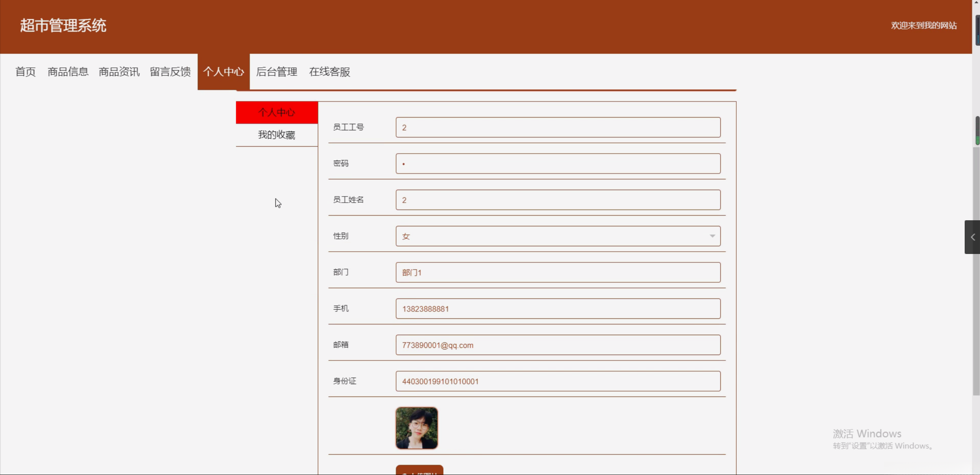This screenshot has width=980, height=475.
Task: Expand the 性别 dropdown arrow
Action: (x=712, y=236)
